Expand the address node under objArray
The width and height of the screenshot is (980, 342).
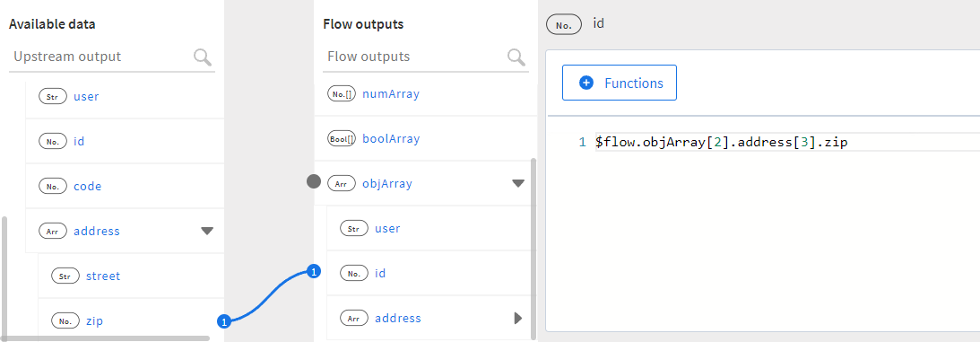tap(517, 319)
